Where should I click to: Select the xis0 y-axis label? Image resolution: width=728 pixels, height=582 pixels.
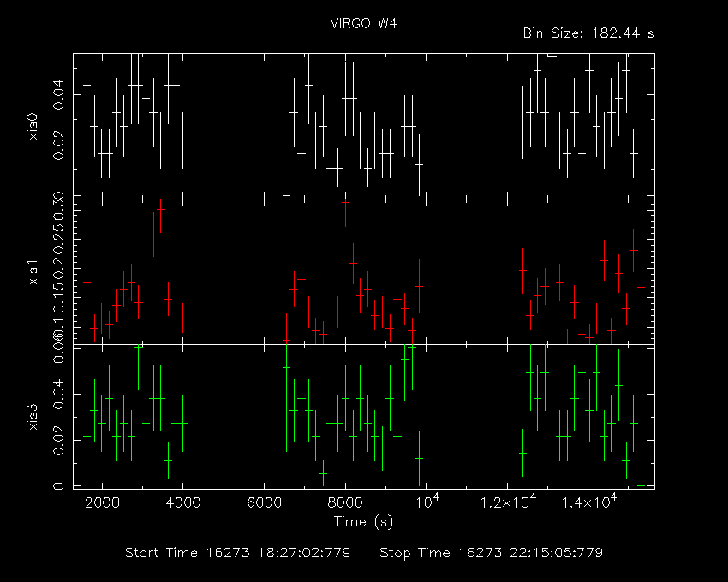pyautogui.click(x=33, y=126)
